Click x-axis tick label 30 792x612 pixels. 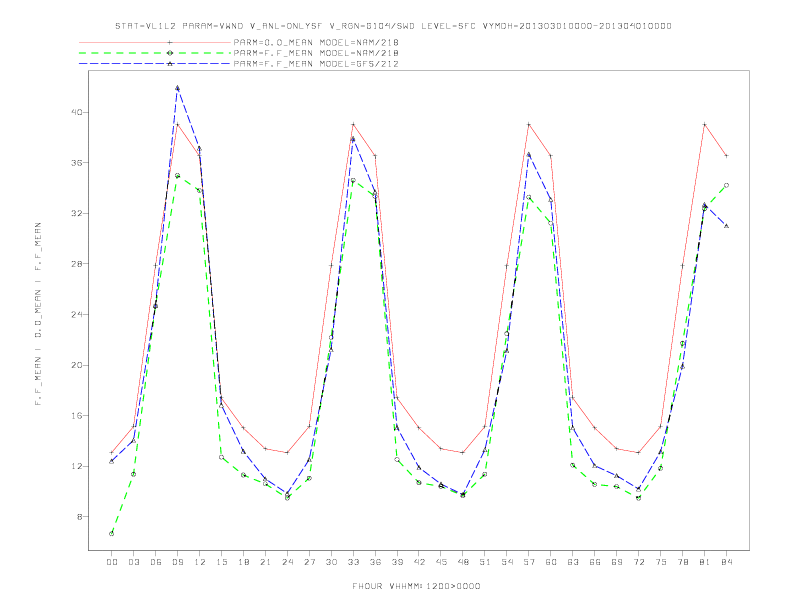pos(331,562)
